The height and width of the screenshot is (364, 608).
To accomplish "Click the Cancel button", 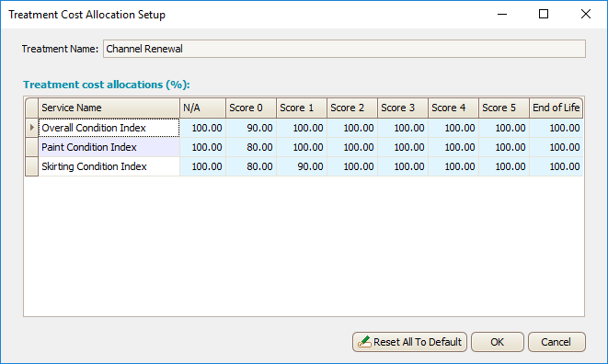I will tap(556, 342).
